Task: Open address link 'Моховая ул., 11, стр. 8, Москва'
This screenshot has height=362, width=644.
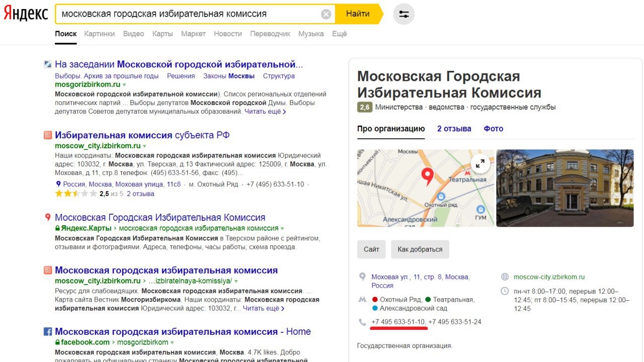Action: [420, 281]
